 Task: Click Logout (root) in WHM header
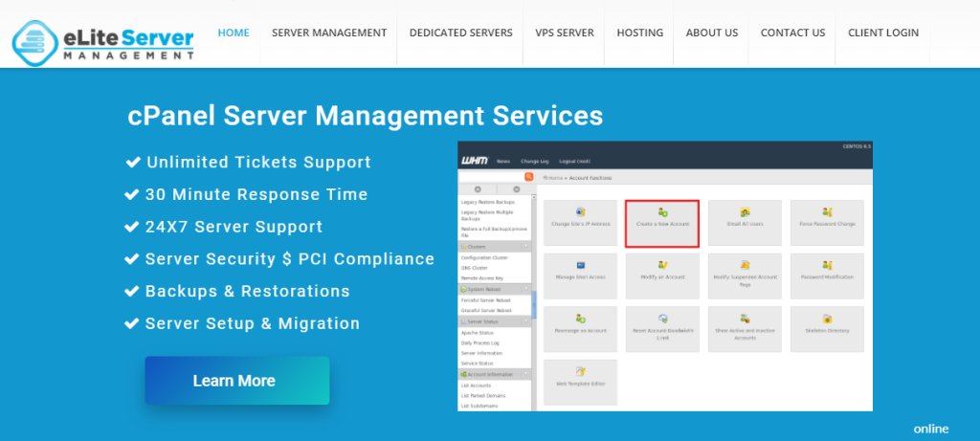[x=575, y=161]
